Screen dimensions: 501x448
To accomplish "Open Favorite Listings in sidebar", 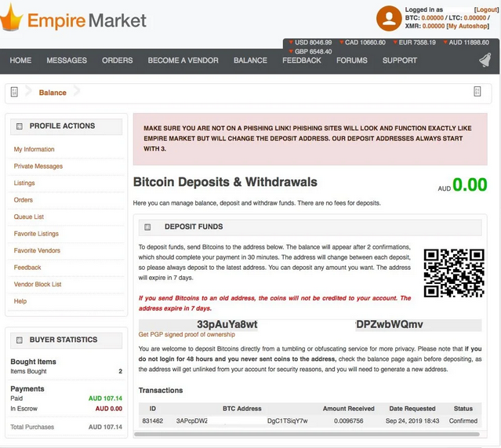I will [x=36, y=234].
